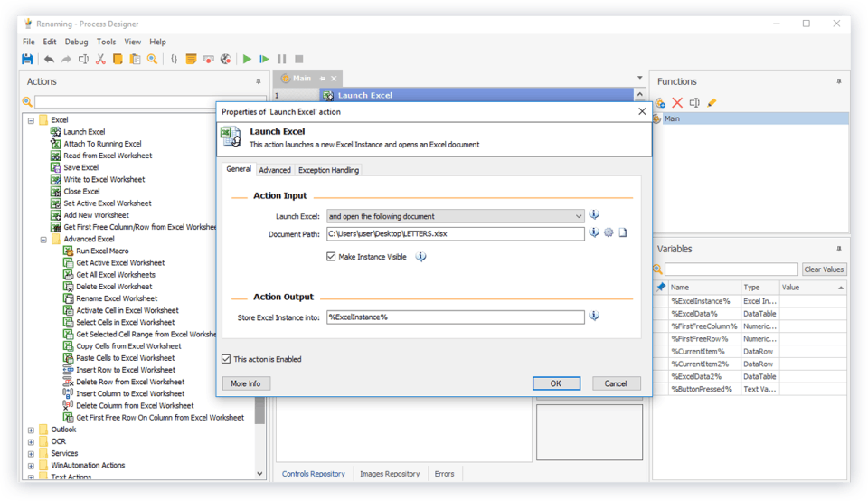Toggle Make Instance Visible checkbox
Image resolution: width=868 pixels, height=501 pixels.
point(331,256)
